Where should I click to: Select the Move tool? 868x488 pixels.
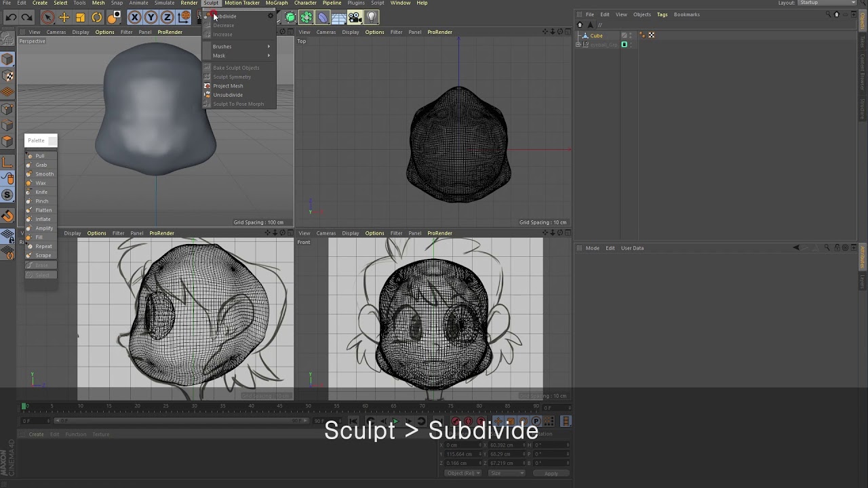64,17
